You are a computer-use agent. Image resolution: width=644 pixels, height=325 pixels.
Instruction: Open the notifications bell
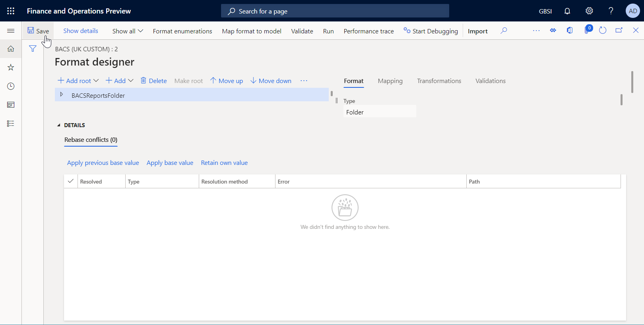(567, 11)
